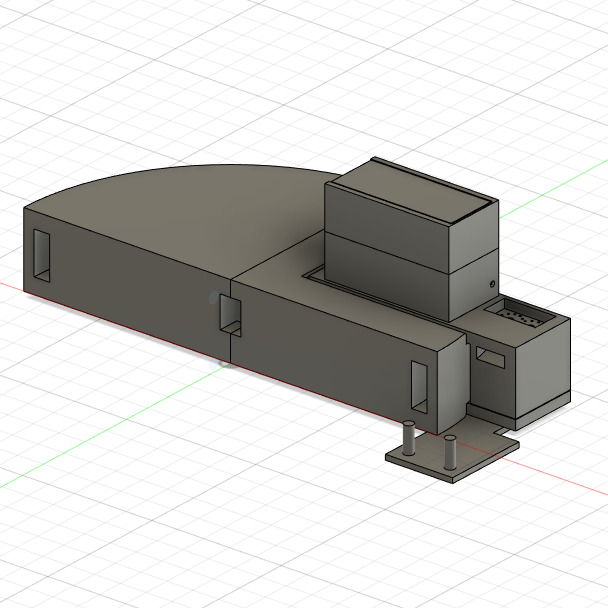608x608 pixels.
Task: Select the vertical slot near the right front corner
Action: point(419,387)
